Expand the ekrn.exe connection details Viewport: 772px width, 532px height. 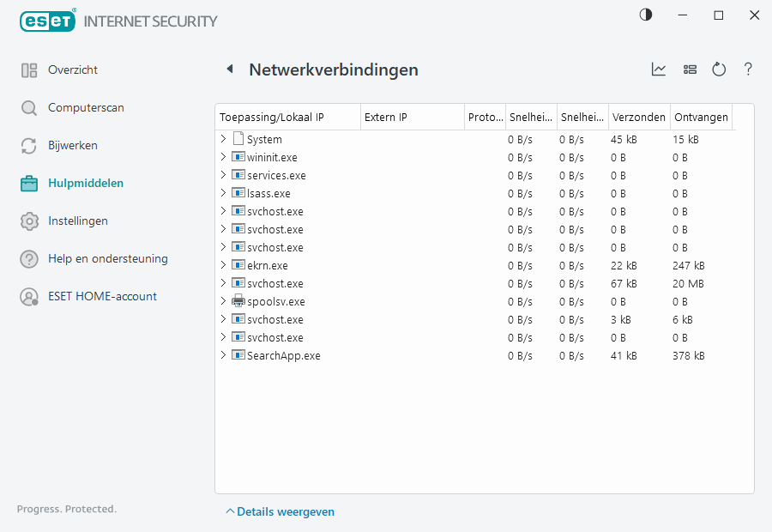point(224,265)
